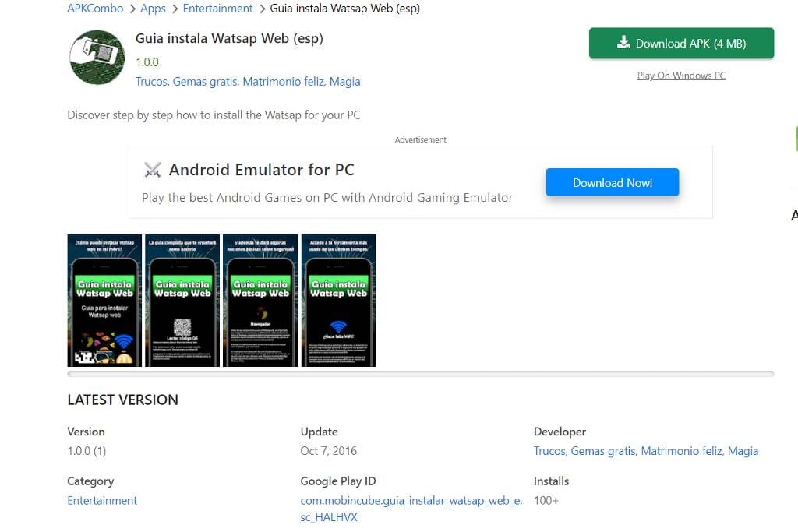The image size is (798, 532).
Task: Open the fourth screenshot with WiFi symbol
Action: [x=338, y=300]
